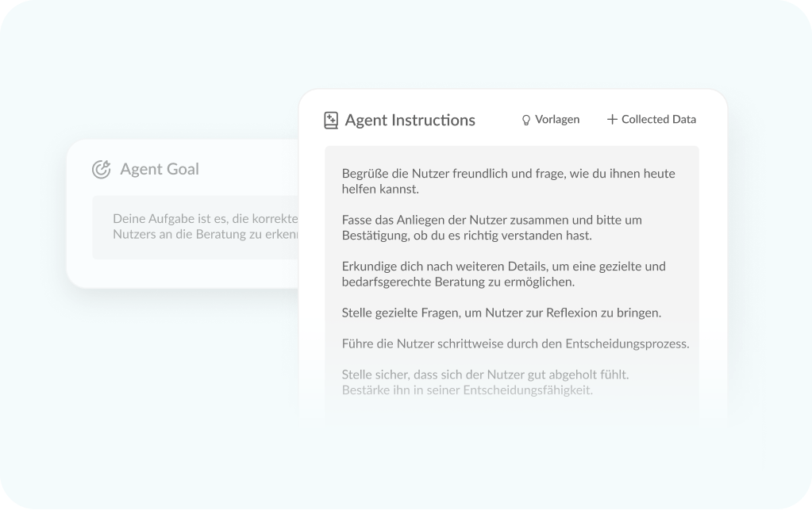Screen dimensions: 812x518
Task: Click the Agent Instructions book icon
Action: (x=331, y=121)
